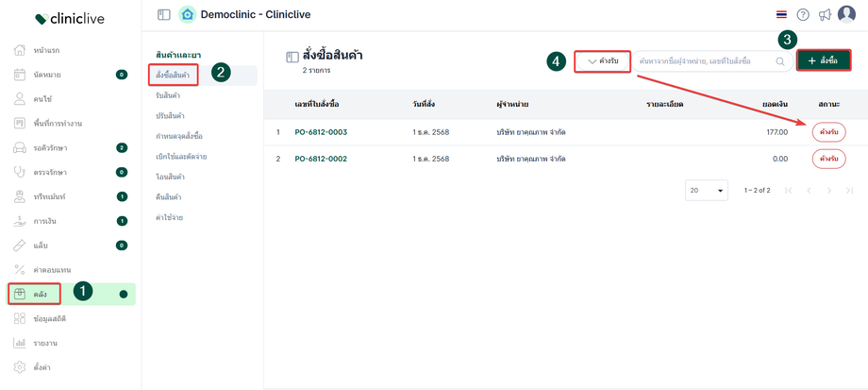
Task: Select กำหนดจุดสั่งซื้อ in the submenu
Action: [x=179, y=136]
